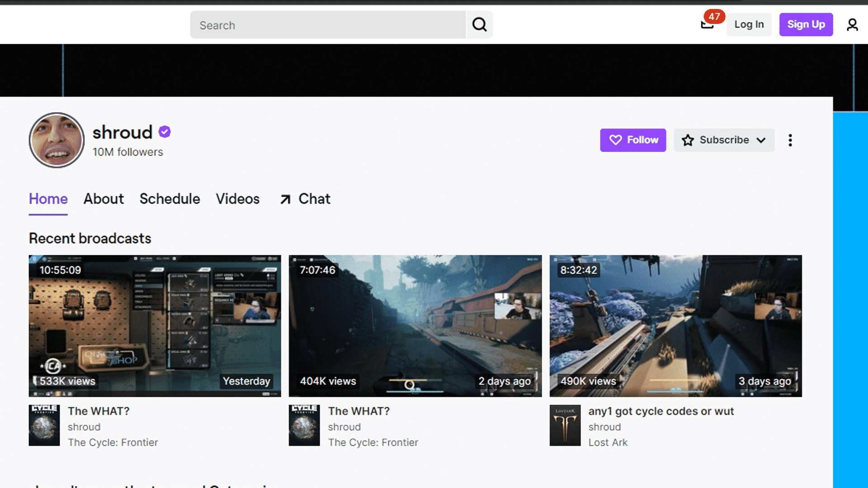Focus the Search input field
This screenshot has width=868, height=488.
click(328, 25)
